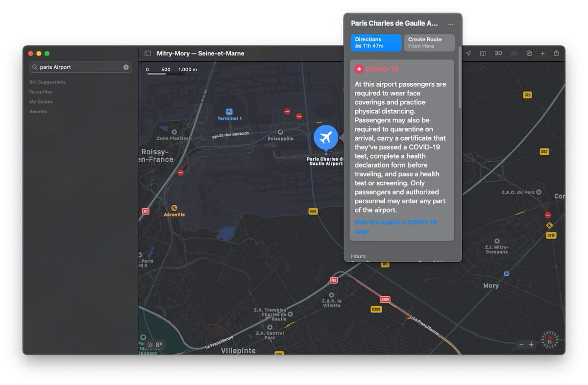
Task: Click the Z.I. Mitry-Compans marker
Action: pyautogui.click(x=497, y=241)
